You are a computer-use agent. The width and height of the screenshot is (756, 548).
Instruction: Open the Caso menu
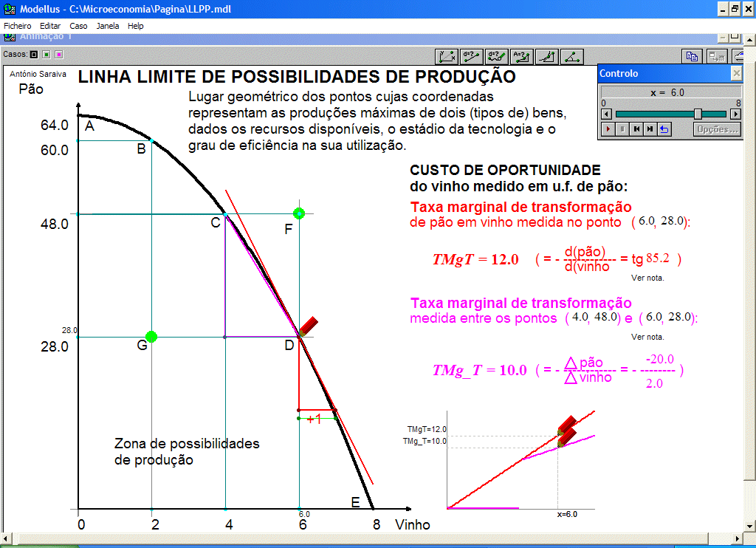(78, 26)
